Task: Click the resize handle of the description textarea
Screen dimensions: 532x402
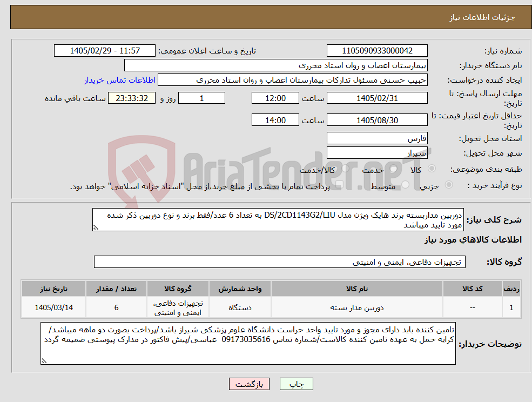Action: 96,228
